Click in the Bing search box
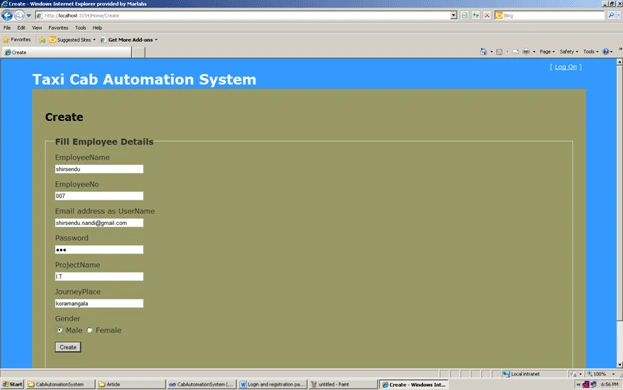Viewport: 623px width, 390px height. (553, 15)
